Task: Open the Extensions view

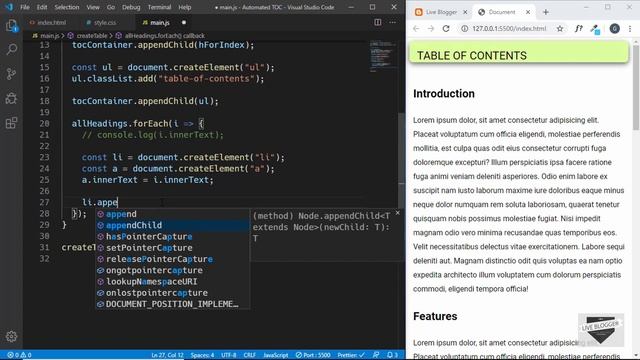Action: coord(11,123)
